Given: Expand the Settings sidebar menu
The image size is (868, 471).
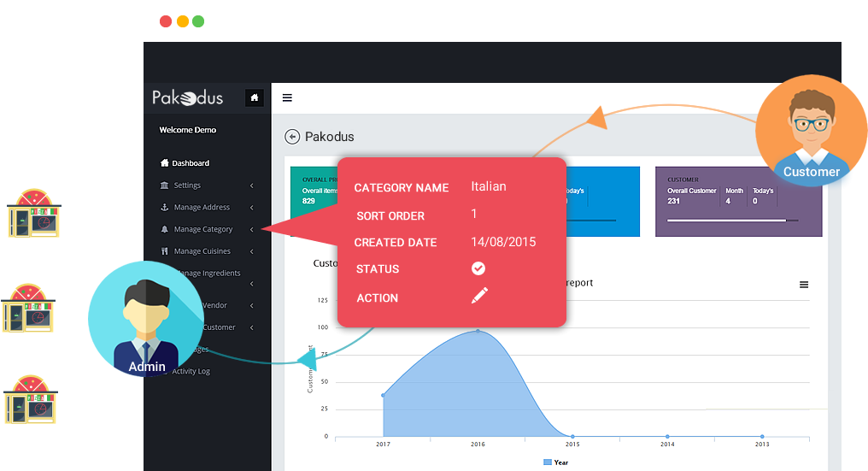Looking at the screenshot, I should [x=187, y=185].
